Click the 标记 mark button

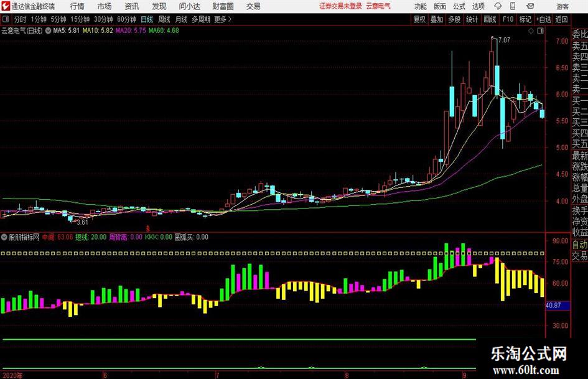coord(525,19)
